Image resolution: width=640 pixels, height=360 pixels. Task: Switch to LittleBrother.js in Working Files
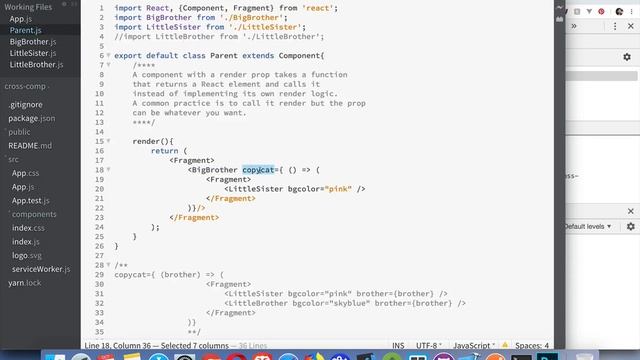pyautogui.click(x=36, y=64)
